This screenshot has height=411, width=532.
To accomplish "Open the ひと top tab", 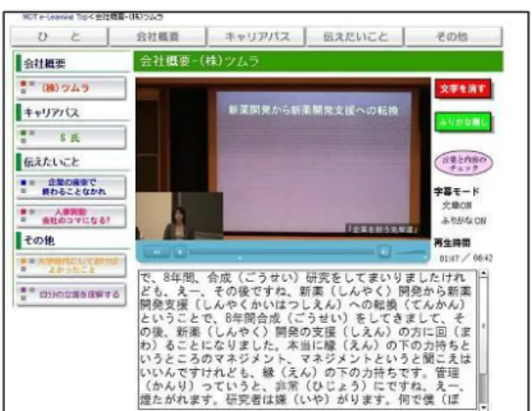I will (x=60, y=37).
